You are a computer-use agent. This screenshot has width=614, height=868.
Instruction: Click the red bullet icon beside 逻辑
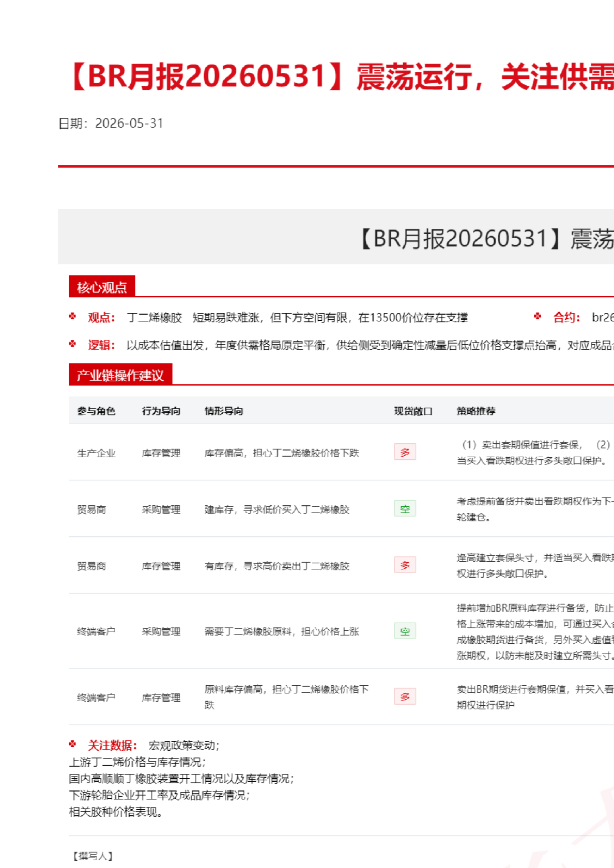click(x=72, y=344)
